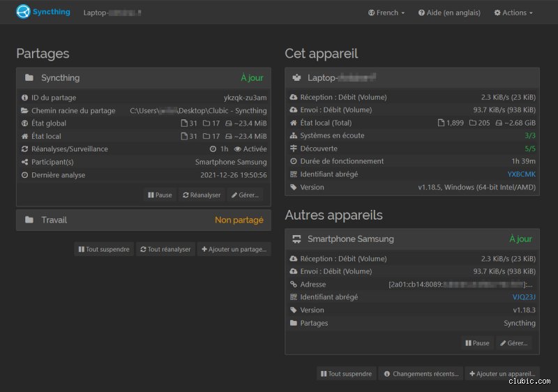Open the YXBCMK device ID link

[x=521, y=174]
